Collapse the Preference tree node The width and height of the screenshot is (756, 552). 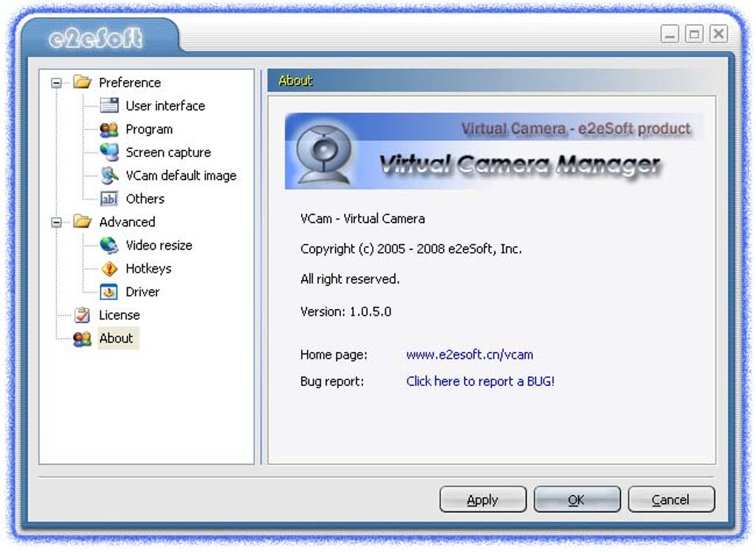(56, 83)
